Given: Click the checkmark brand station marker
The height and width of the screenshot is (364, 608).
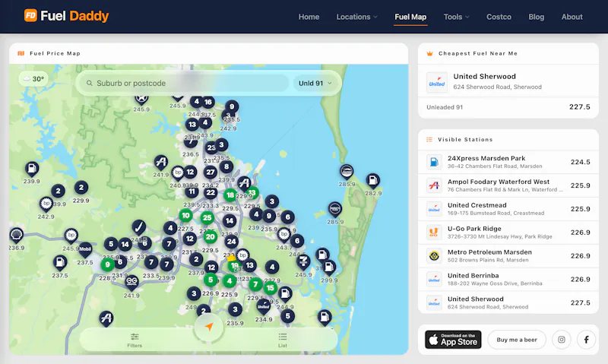Looking at the screenshot, I should (139, 227).
